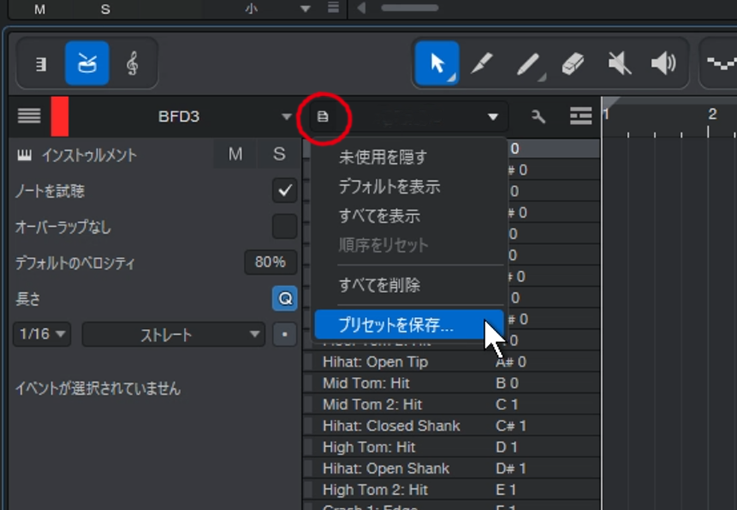Select the Mid Tom 2: Hit row
This screenshot has height=510, width=737.
(451, 404)
